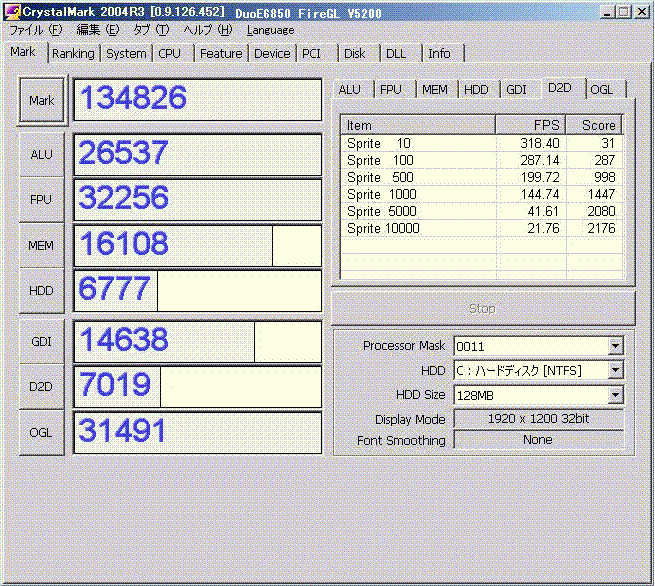
Task: Maximize the CrystalMark window
Action: tap(623, 12)
